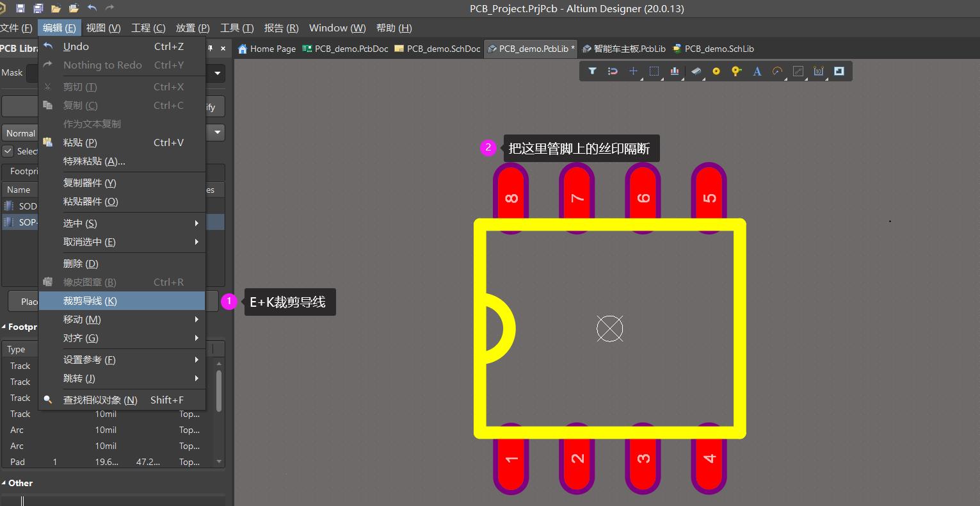
Task: Select the Place Line tool
Action: 798,71
